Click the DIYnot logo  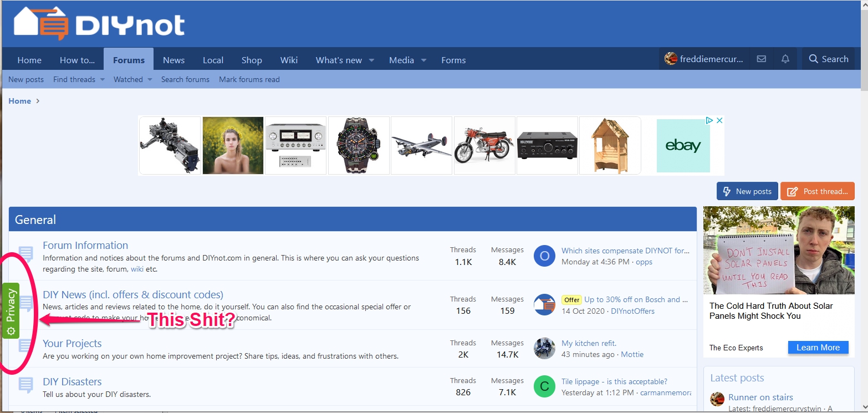[100, 24]
